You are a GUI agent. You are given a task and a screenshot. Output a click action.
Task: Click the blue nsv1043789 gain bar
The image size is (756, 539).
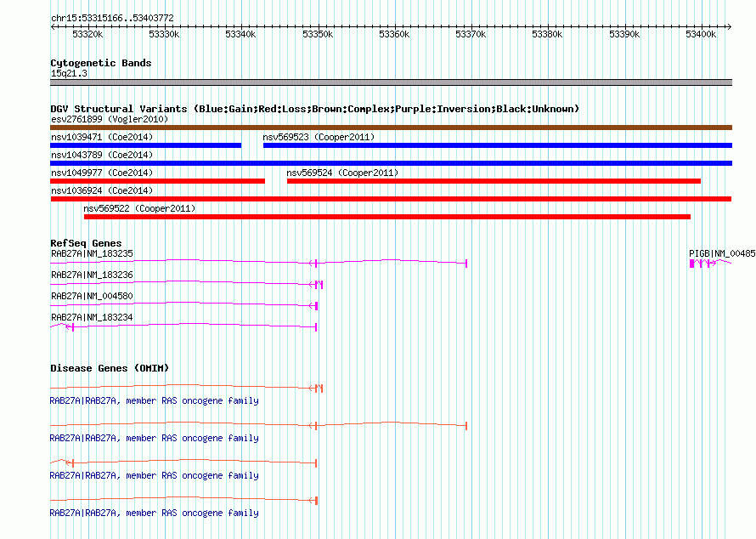pos(391,163)
